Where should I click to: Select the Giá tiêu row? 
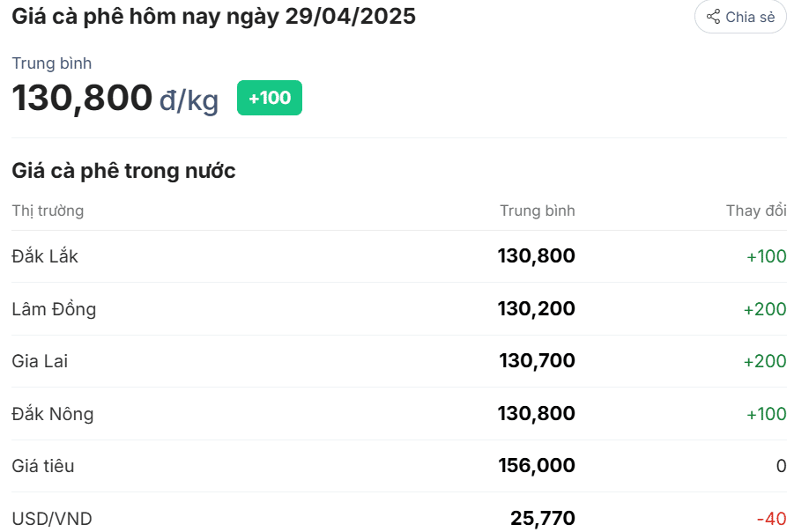coord(399,466)
